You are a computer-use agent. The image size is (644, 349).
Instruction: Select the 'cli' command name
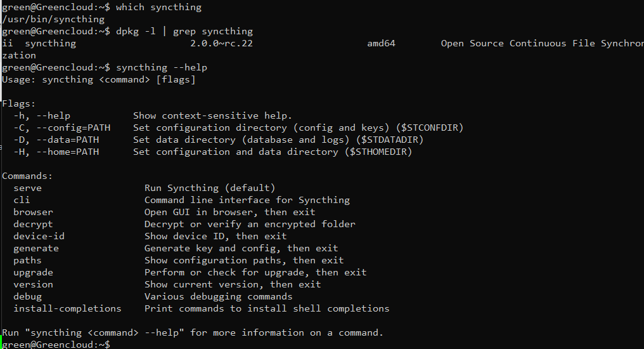pos(22,200)
